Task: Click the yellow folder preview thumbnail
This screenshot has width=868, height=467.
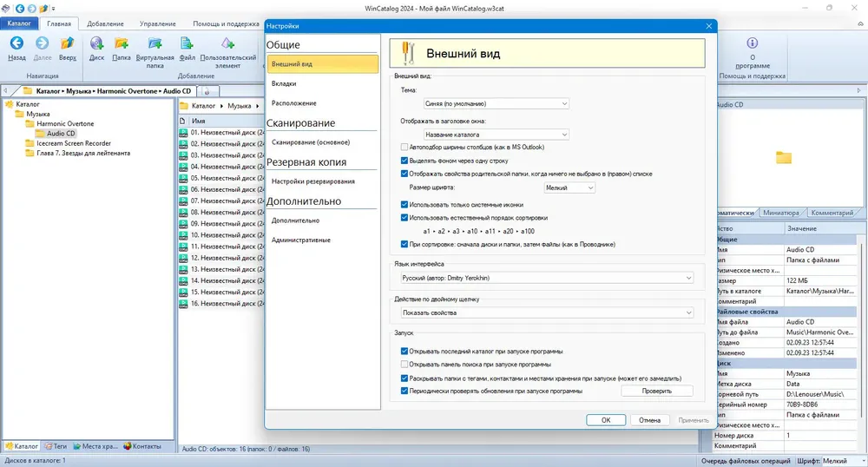Action: point(783,158)
